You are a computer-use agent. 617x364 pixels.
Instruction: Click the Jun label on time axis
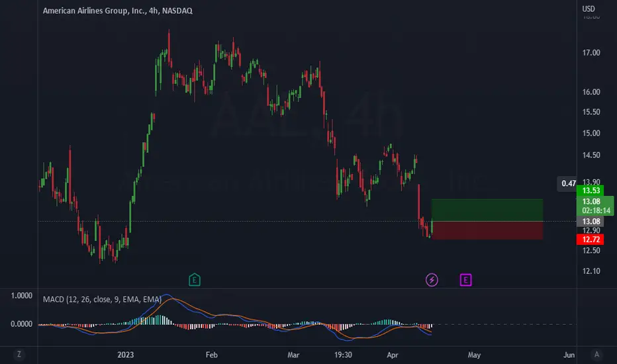coord(569,355)
